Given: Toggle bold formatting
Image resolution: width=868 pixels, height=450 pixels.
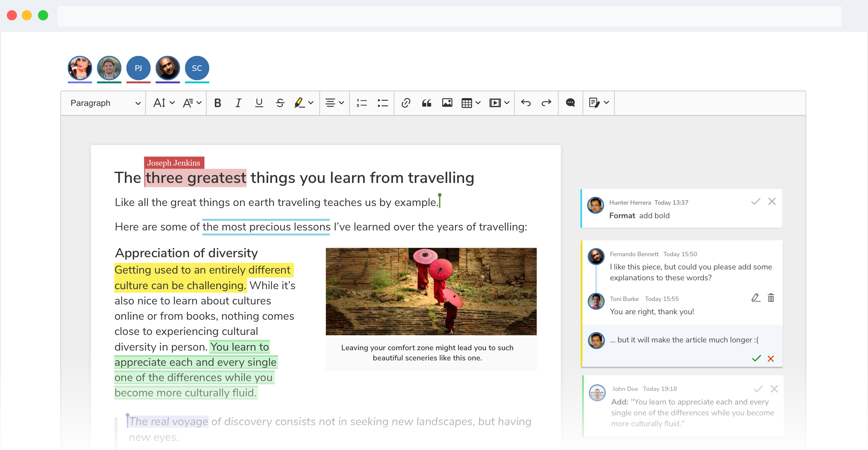Looking at the screenshot, I should [x=218, y=103].
